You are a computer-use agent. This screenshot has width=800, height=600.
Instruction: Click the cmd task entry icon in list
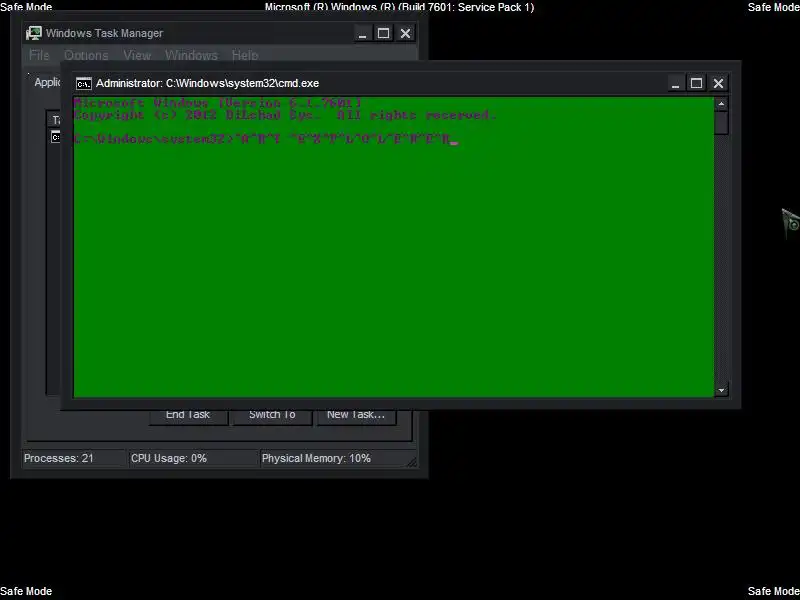coord(55,137)
